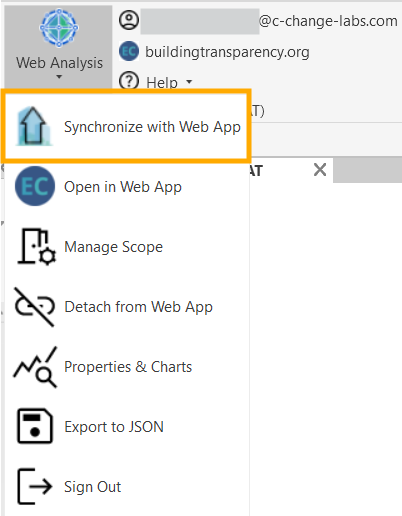Click the Sign Out arrow icon
Viewport: 402px width, 516px height.
pyautogui.click(x=35, y=486)
